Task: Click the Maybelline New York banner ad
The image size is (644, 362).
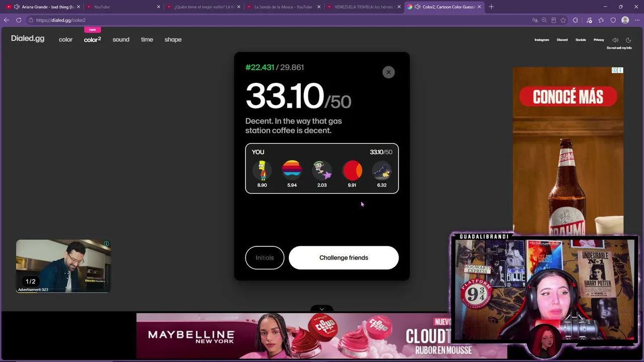Action: coord(321,336)
